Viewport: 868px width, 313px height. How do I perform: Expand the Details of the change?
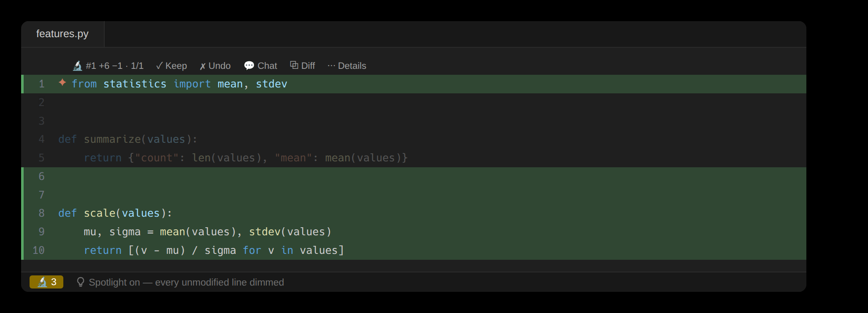[x=347, y=66]
